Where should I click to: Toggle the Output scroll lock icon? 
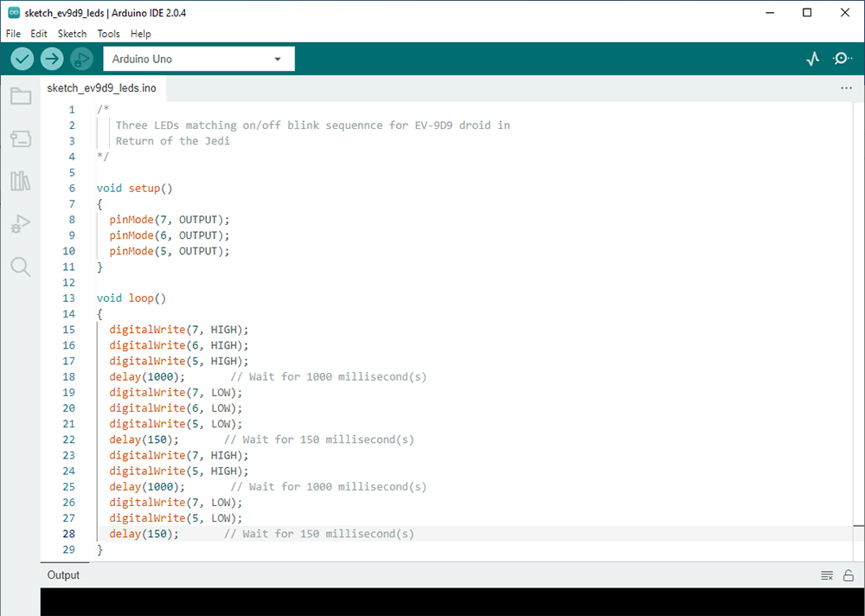point(849,575)
